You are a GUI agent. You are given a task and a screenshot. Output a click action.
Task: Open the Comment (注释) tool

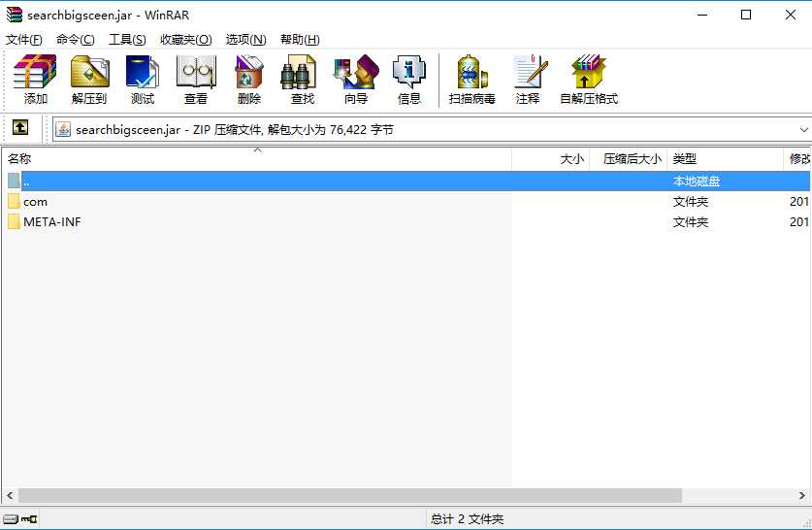[529, 80]
